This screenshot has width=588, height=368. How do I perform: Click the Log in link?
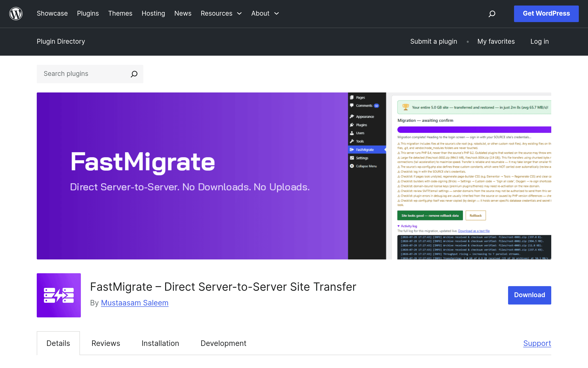(539, 41)
